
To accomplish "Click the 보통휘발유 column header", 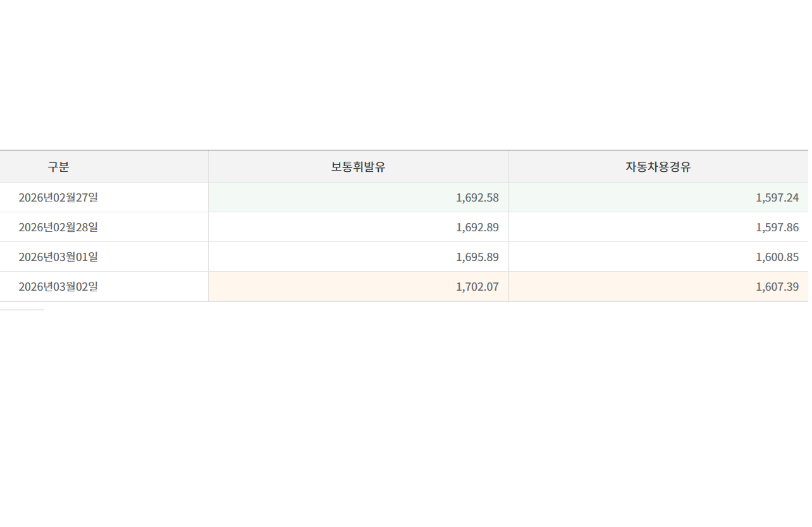I will pos(358,167).
